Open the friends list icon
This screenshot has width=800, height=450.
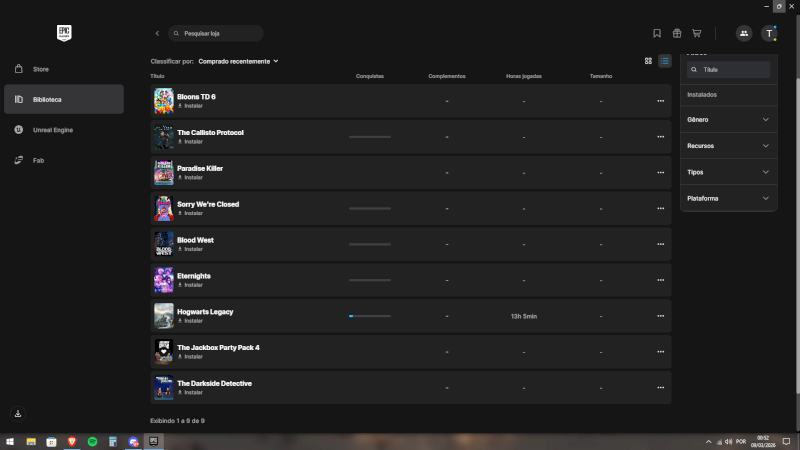744,33
